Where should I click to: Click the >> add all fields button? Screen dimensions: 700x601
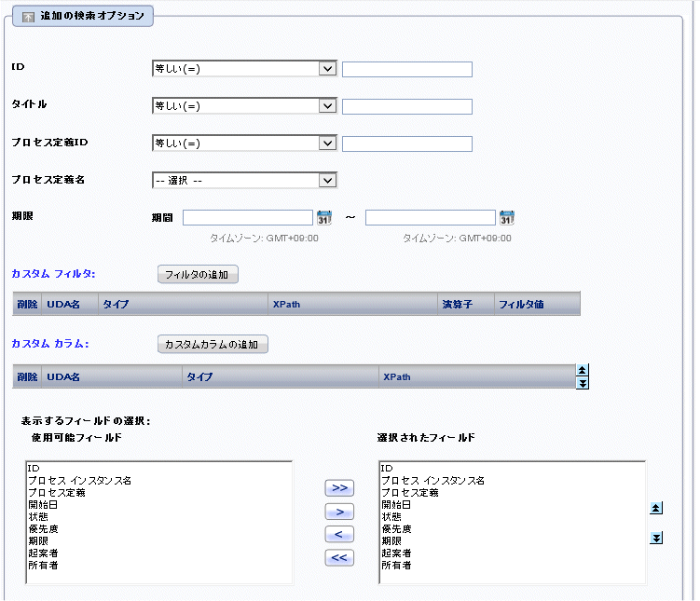339,487
